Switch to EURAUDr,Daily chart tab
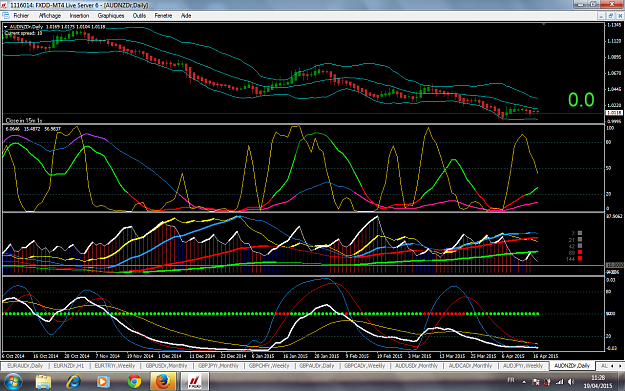The image size is (625, 391). click(25, 365)
